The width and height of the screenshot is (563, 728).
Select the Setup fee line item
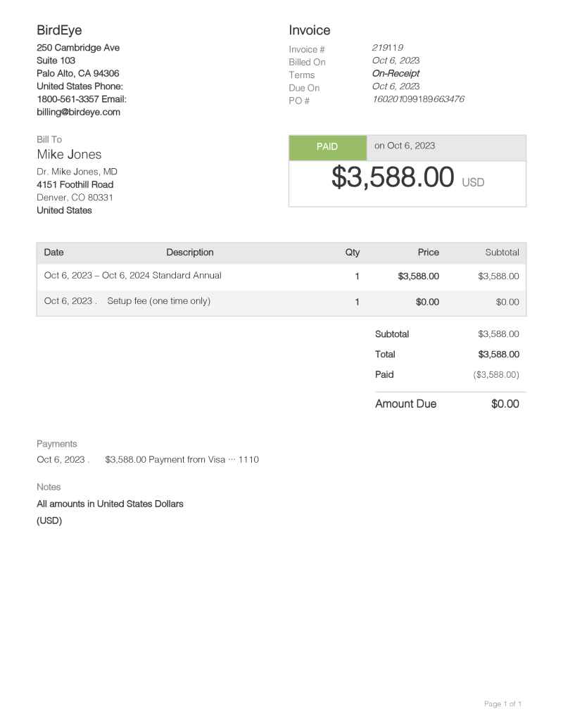click(x=158, y=301)
